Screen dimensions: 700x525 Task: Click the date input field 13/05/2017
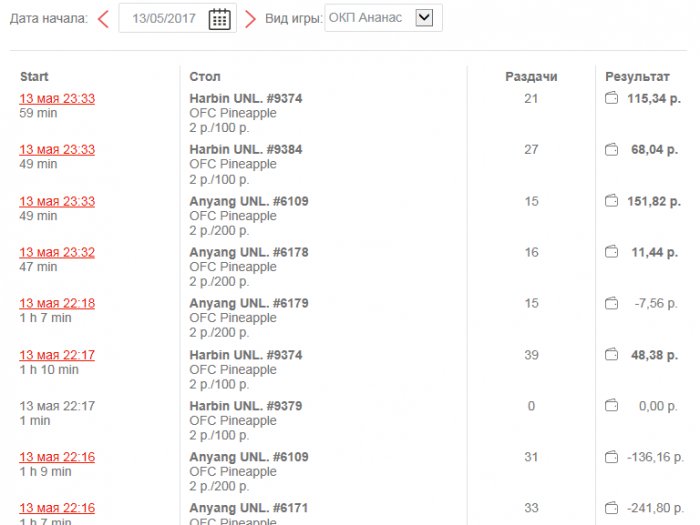177,18
